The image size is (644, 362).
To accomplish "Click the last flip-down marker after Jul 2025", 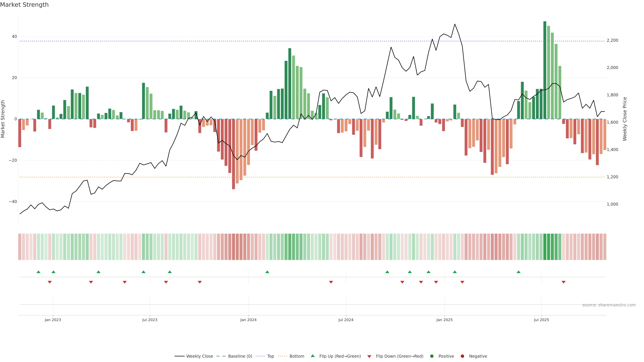I will tap(563, 282).
